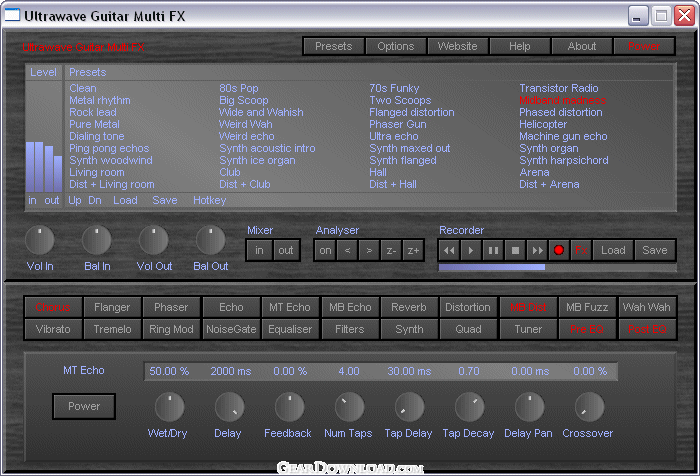Choose the Flanged distortion preset
The height and width of the screenshot is (476, 700).
coord(412,113)
